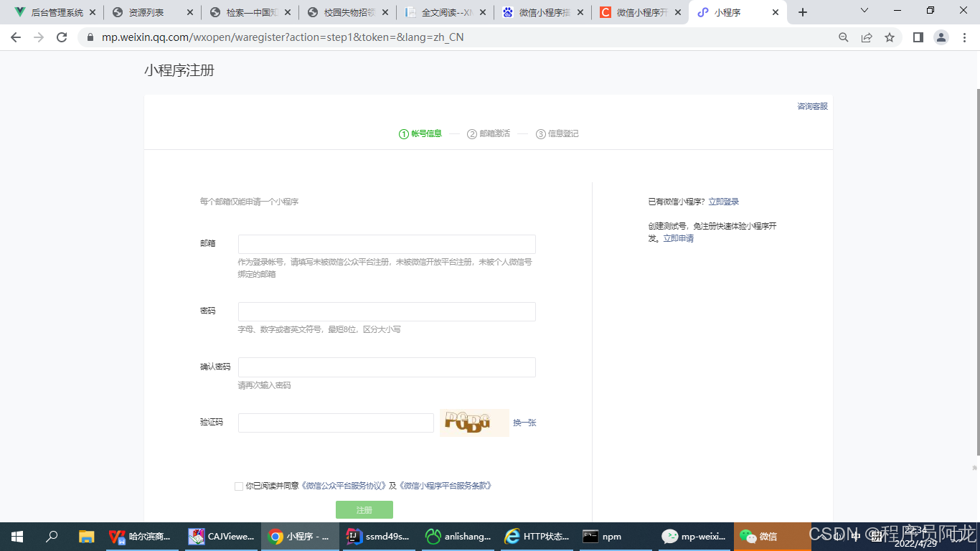Open the Chrome profile avatar
Screen dimensions: 980x551
941,37
